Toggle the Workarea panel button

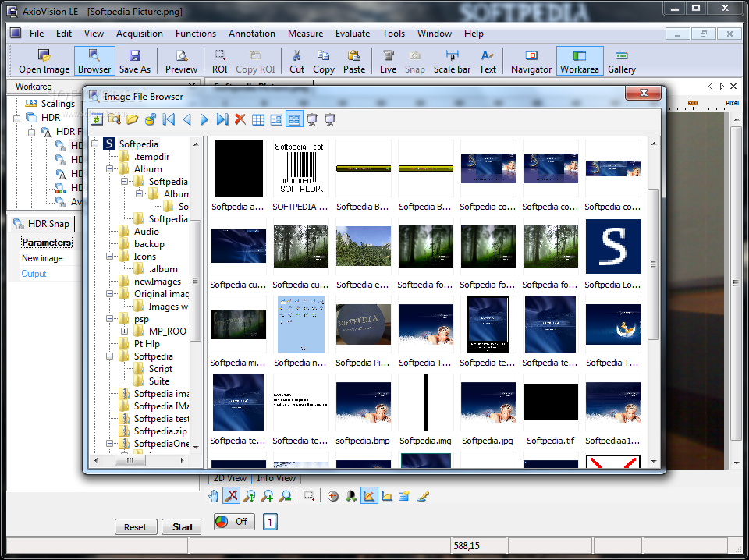point(580,61)
